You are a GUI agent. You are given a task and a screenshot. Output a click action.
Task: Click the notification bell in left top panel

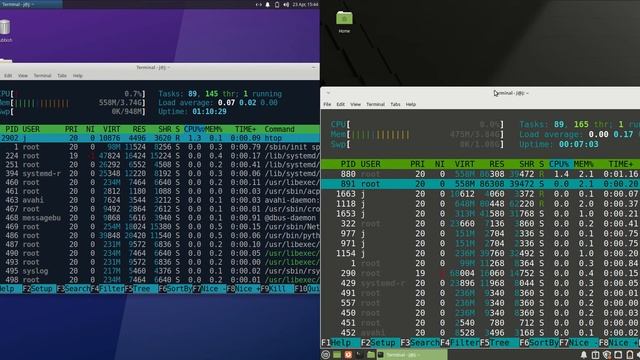point(268,4)
